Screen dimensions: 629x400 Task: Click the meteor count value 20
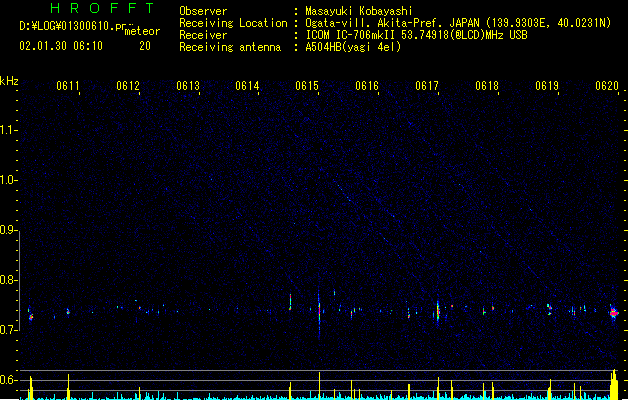coord(145,46)
